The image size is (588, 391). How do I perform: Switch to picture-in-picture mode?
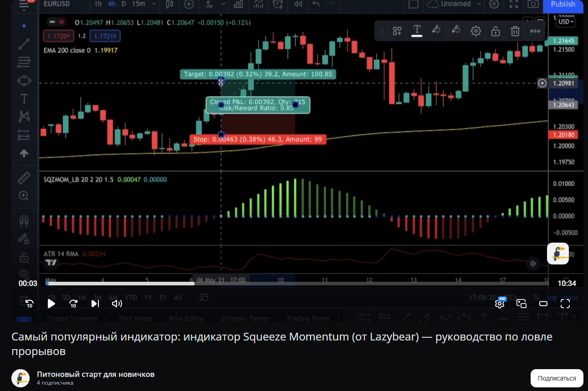[522, 304]
